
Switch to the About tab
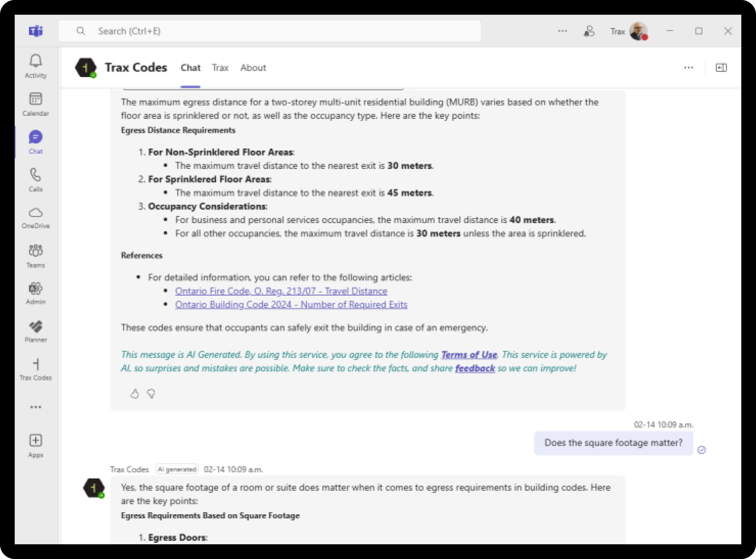coord(253,68)
